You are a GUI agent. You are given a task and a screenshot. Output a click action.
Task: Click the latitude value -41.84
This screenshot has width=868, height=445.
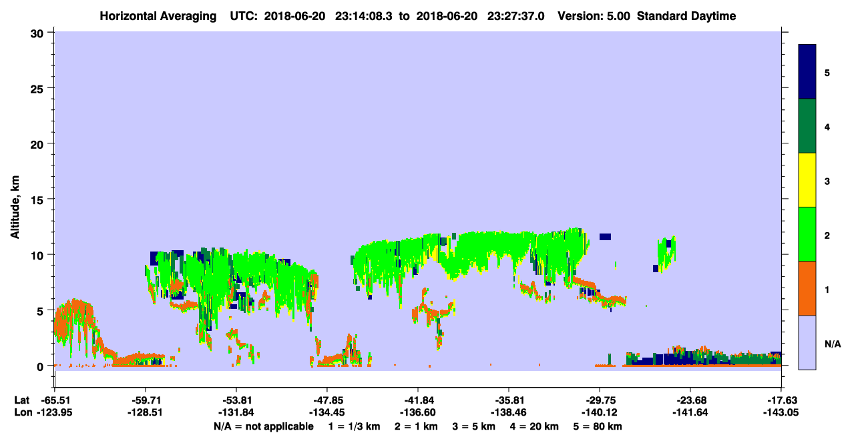coord(418,400)
